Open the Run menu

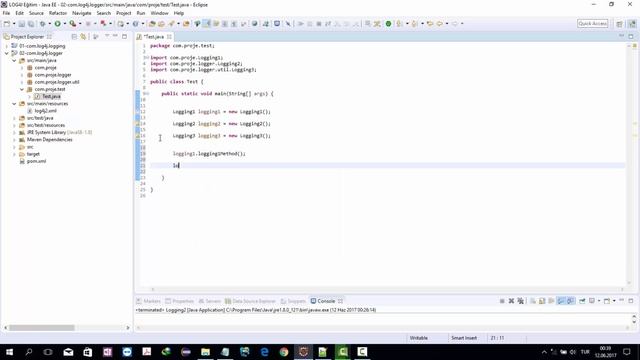pos(141,13)
